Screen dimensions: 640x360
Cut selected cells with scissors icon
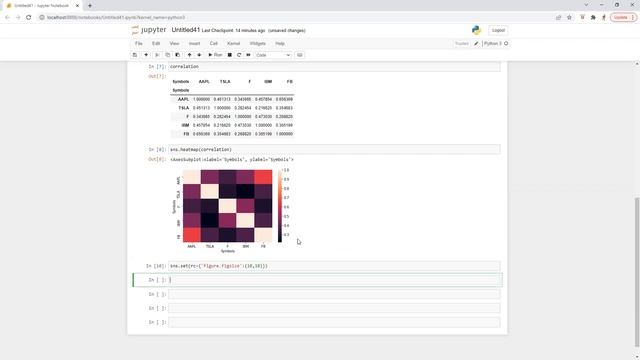pos(157,55)
